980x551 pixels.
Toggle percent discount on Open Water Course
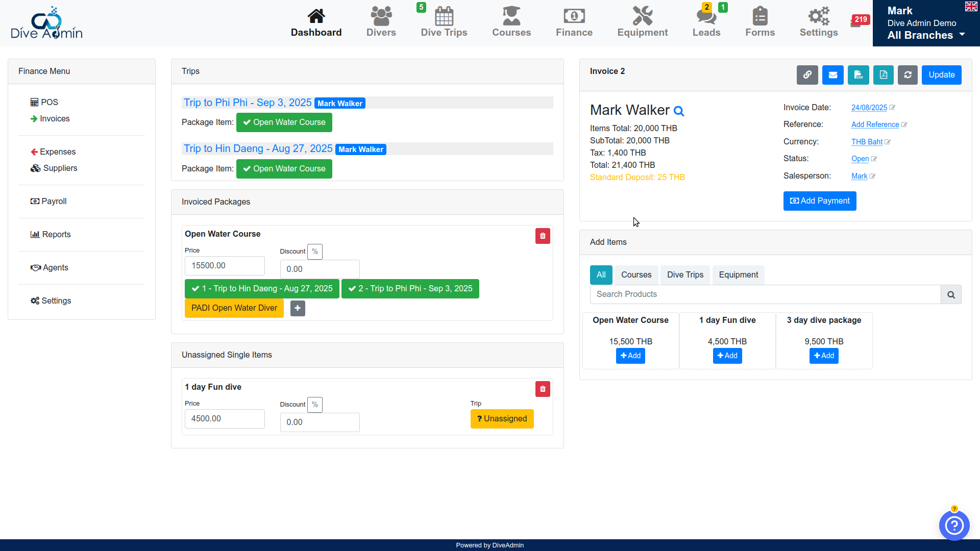315,252
